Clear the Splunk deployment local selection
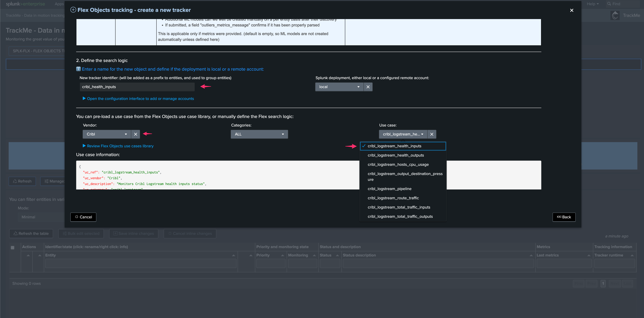The height and width of the screenshot is (318, 644). coord(368,87)
